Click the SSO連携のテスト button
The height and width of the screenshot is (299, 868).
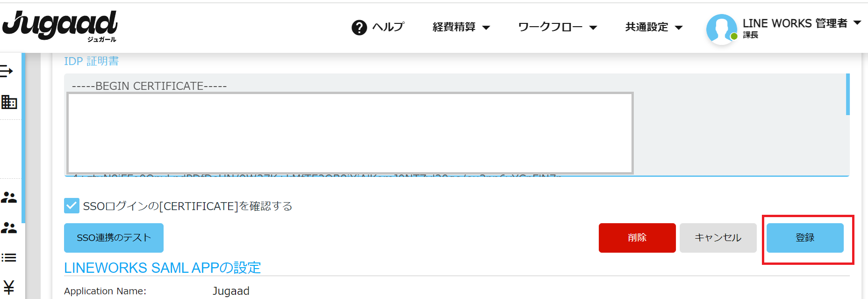(114, 238)
